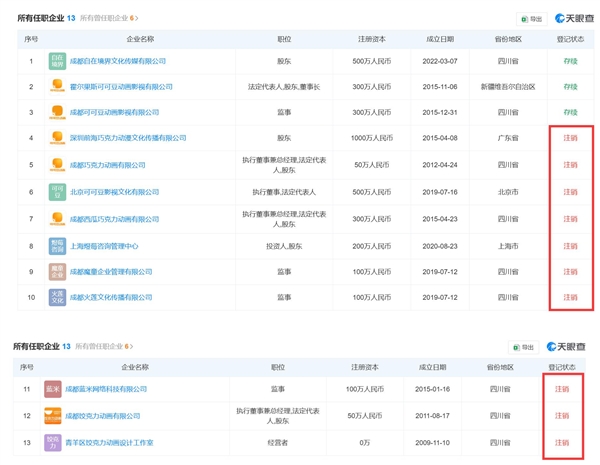
Task: Open 深圳前海巧克力动漫文化传播有限公司 company page
Action: [x=128, y=138]
